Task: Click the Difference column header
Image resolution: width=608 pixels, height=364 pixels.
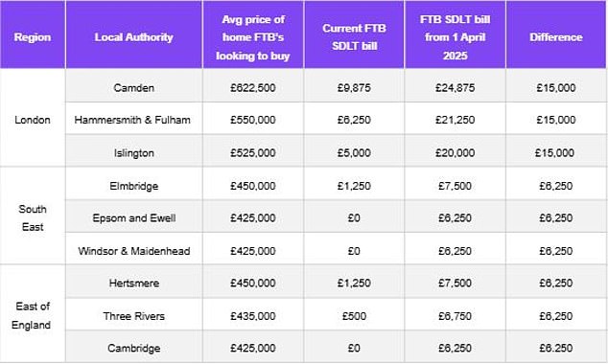Action: 556,34
